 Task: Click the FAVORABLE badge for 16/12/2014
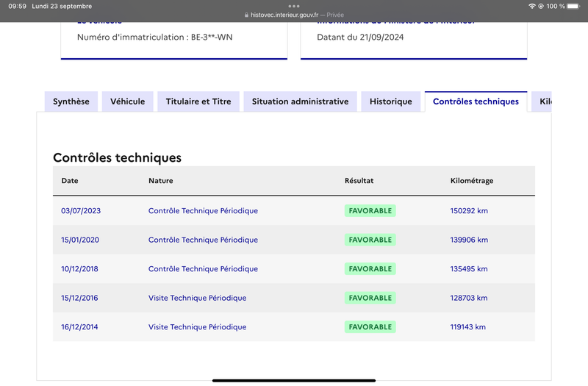[x=370, y=327]
